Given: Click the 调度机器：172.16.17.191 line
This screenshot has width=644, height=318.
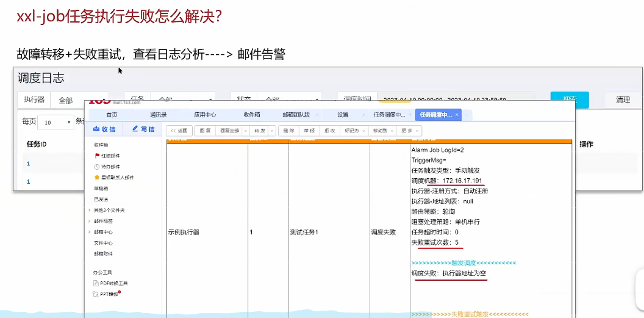Looking at the screenshot, I should [x=448, y=181].
